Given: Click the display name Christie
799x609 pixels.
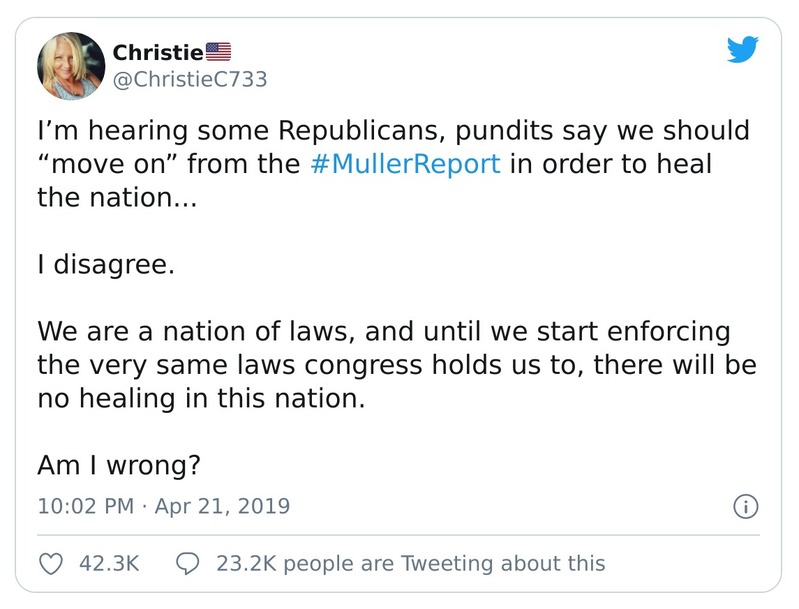Looking at the screenshot, I should [157, 51].
